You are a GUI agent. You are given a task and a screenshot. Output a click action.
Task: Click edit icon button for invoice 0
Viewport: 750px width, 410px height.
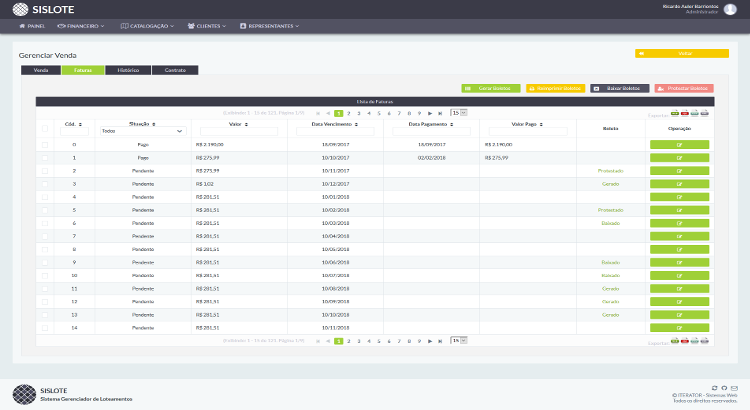pos(679,144)
